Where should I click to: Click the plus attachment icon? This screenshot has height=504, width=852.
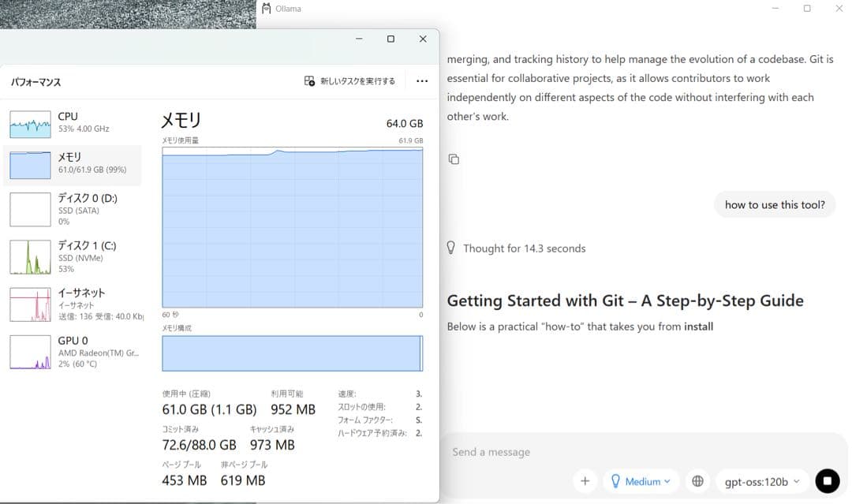coord(585,480)
